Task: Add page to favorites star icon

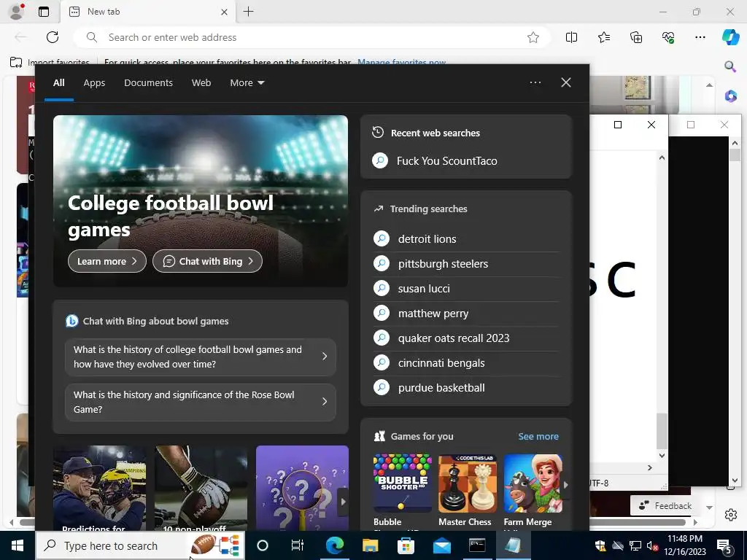Action: coord(533,37)
